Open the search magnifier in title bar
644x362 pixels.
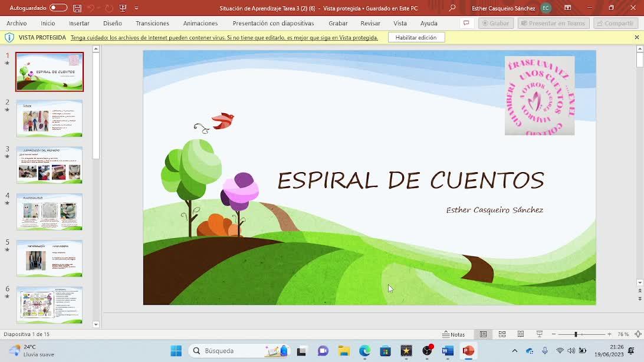[452, 8]
